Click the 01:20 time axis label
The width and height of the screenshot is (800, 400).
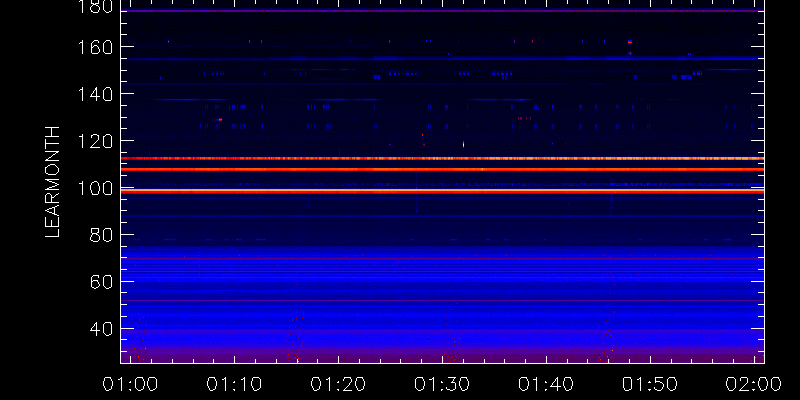(x=338, y=384)
